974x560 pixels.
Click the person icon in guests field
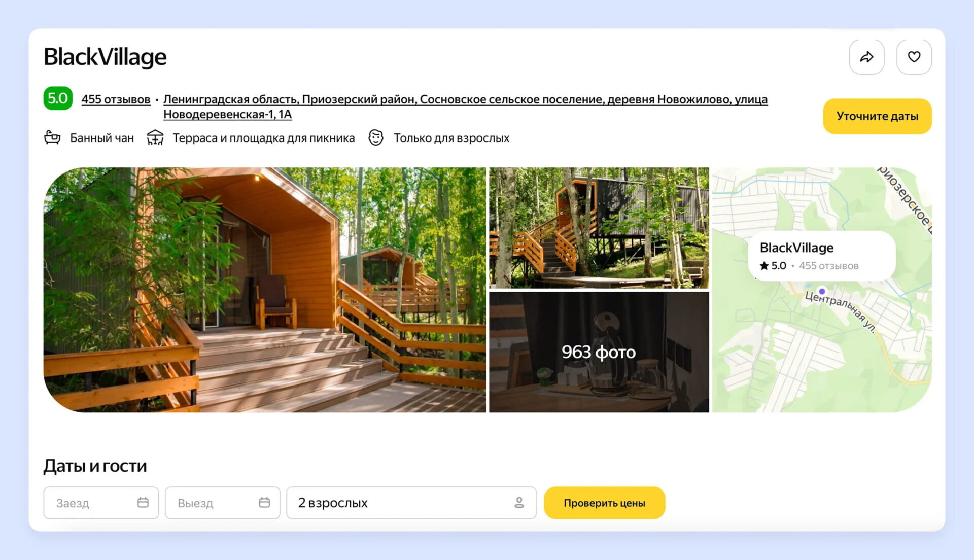click(519, 502)
